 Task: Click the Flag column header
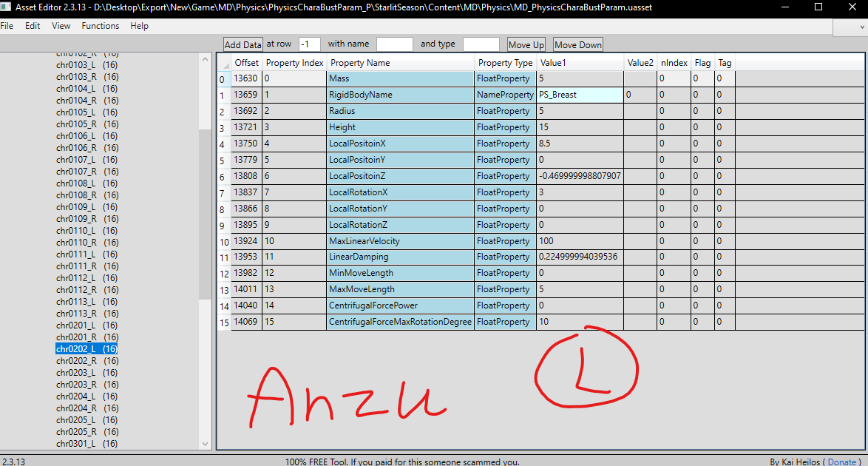(702, 63)
